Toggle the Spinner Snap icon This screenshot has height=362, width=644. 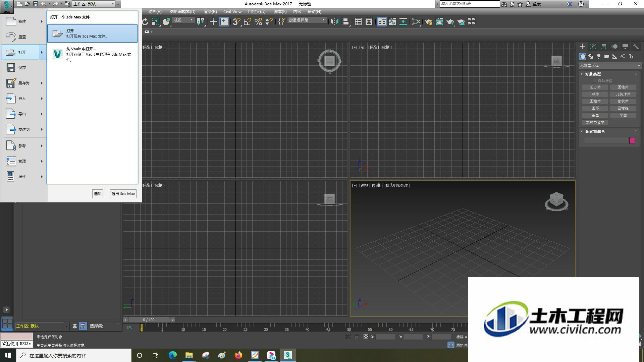coord(269,22)
